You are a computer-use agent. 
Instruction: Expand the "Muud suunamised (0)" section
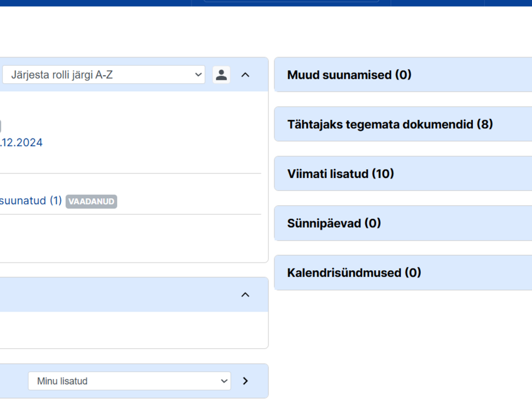click(x=403, y=75)
